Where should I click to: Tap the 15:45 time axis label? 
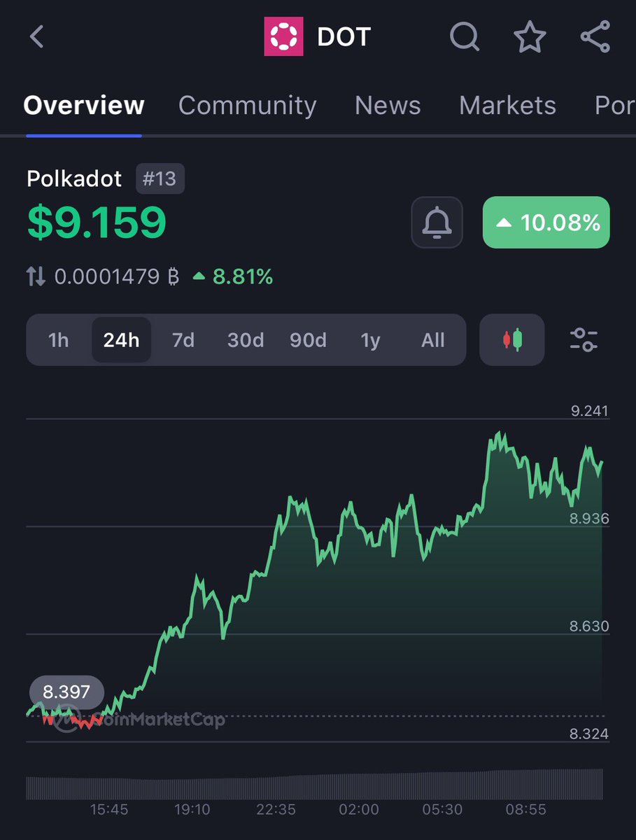pyautogui.click(x=109, y=810)
